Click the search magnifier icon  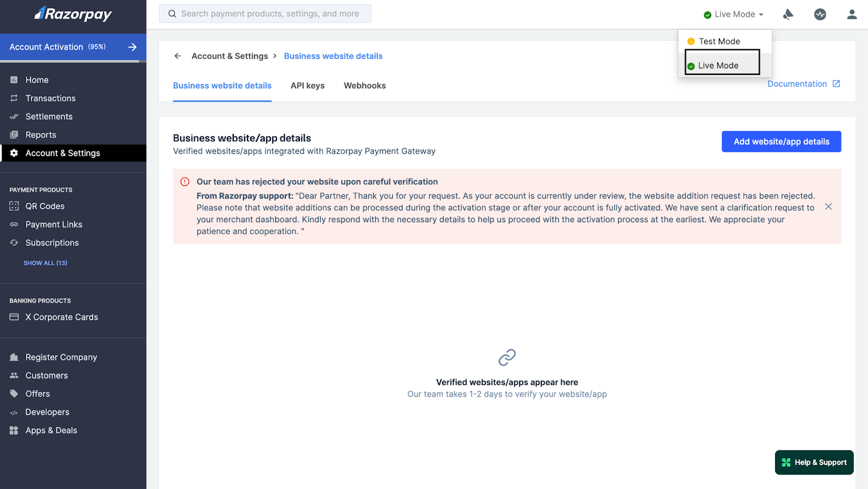172,14
